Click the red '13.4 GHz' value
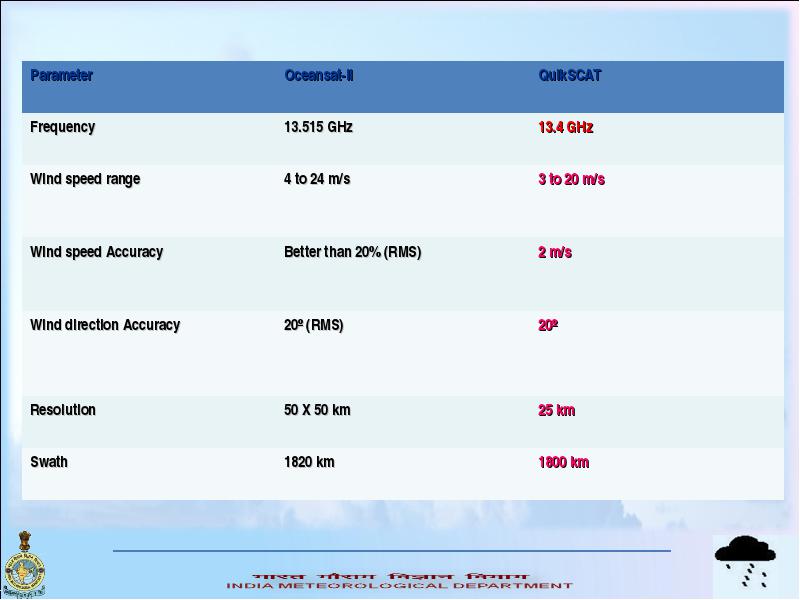The height and width of the screenshot is (600, 800). tap(566, 127)
